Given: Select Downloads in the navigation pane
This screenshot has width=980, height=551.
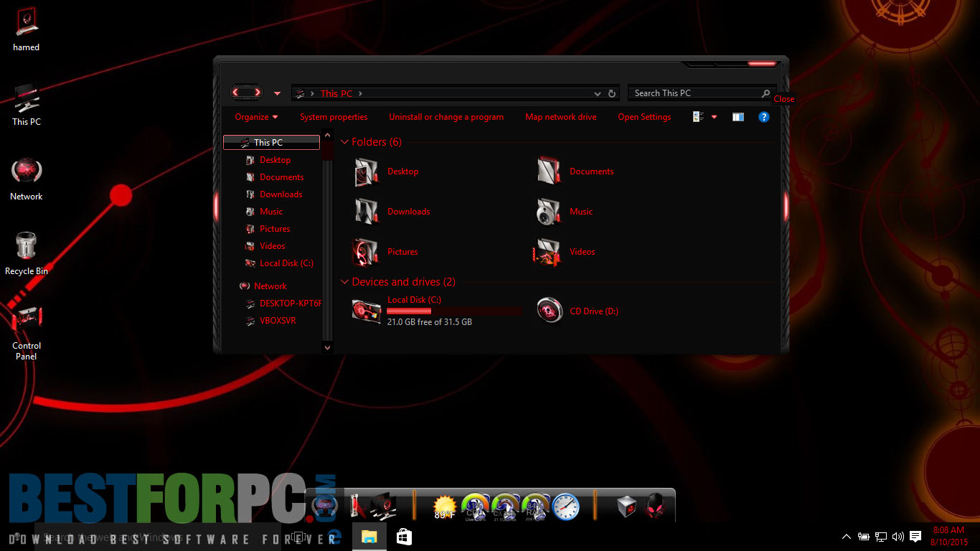Looking at the screenshot, I should pyautogui.click(x=281, y=194).
